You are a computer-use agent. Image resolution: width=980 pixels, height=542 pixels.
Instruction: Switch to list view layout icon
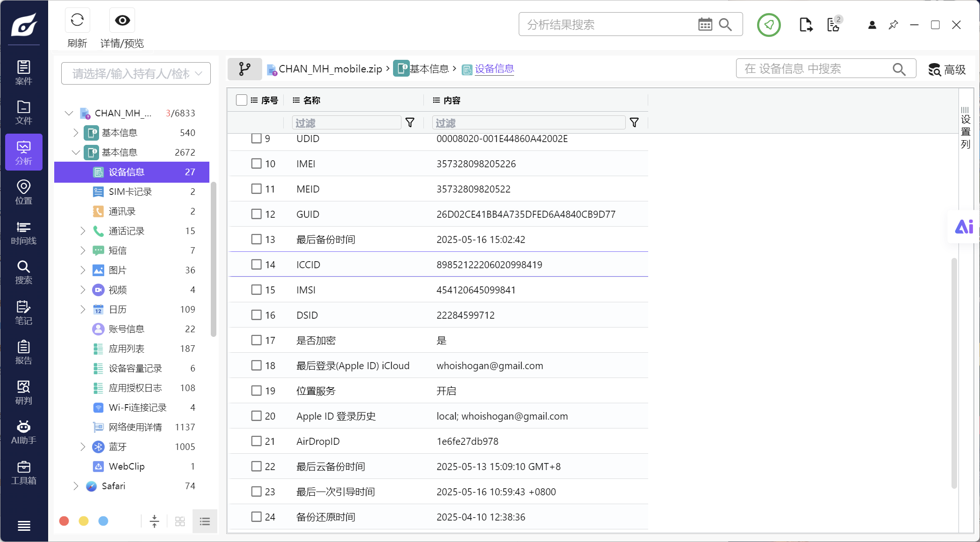coord(205,521)
